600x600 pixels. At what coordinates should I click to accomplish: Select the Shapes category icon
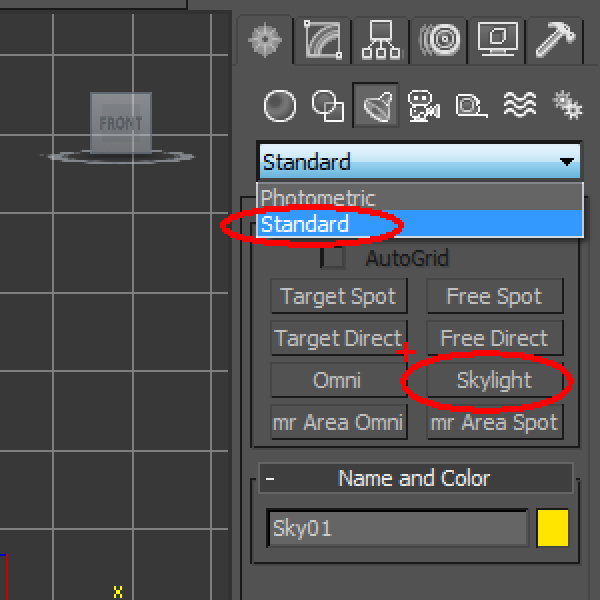327,105
